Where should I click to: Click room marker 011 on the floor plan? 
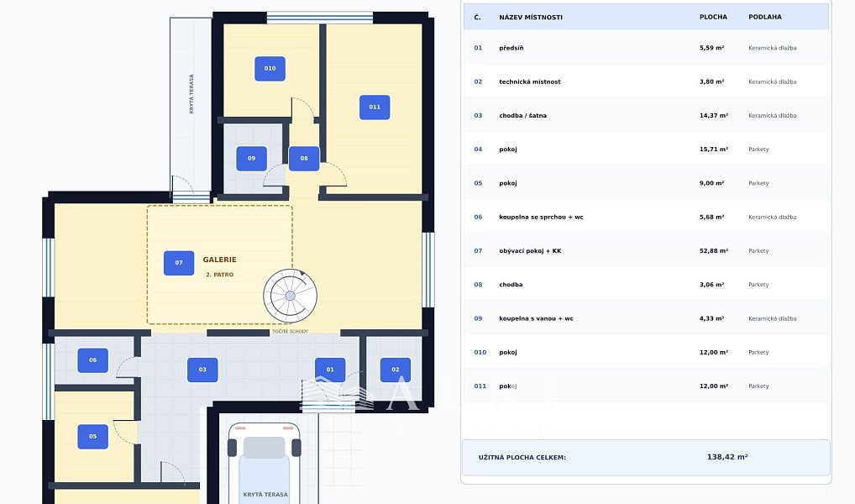(x=375, y=108)
